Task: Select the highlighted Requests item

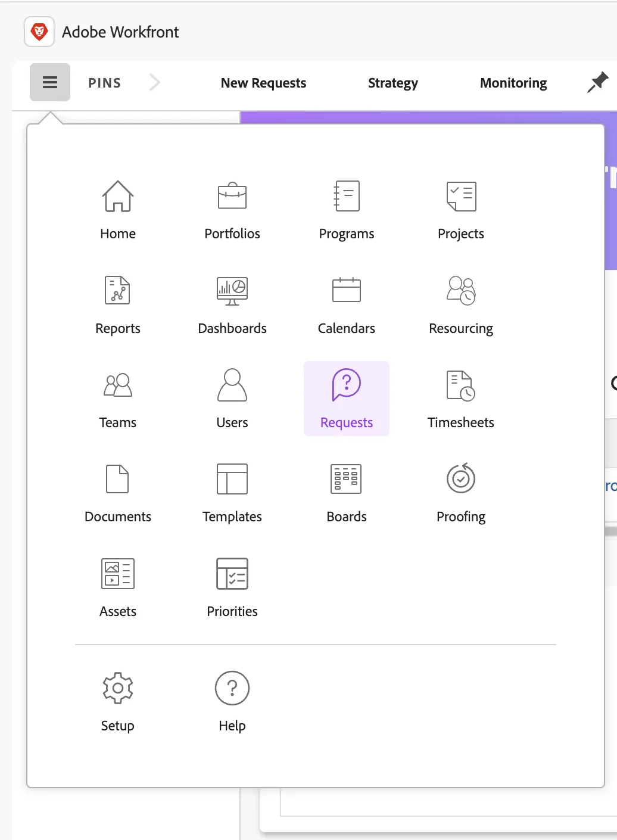Action: [x=347, y=398]
